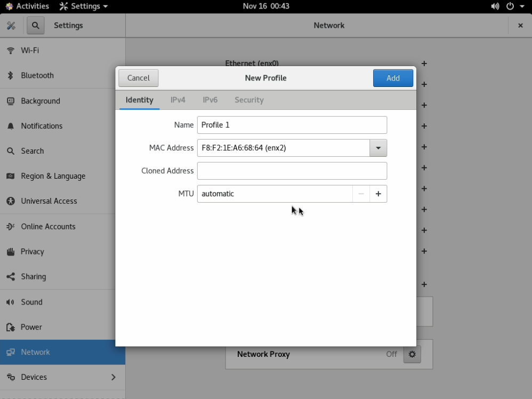This screenshot has width=532, height=399.
Task: Open the MAC Address dropdown arrow
Action: coord(378,148)
